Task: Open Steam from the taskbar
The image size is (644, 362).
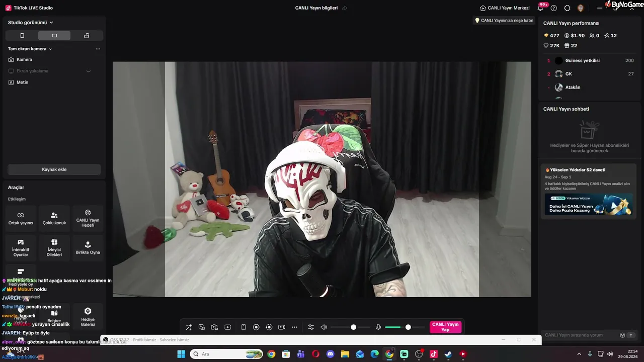Action: pyautogui.click(x=448, y=354)
